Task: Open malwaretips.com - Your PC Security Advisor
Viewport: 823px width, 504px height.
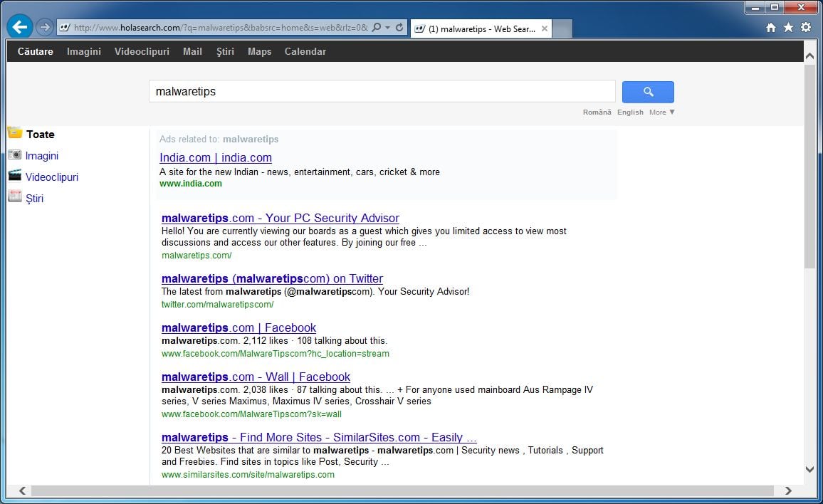Action: pyautogui.click(x=281, y=218)
